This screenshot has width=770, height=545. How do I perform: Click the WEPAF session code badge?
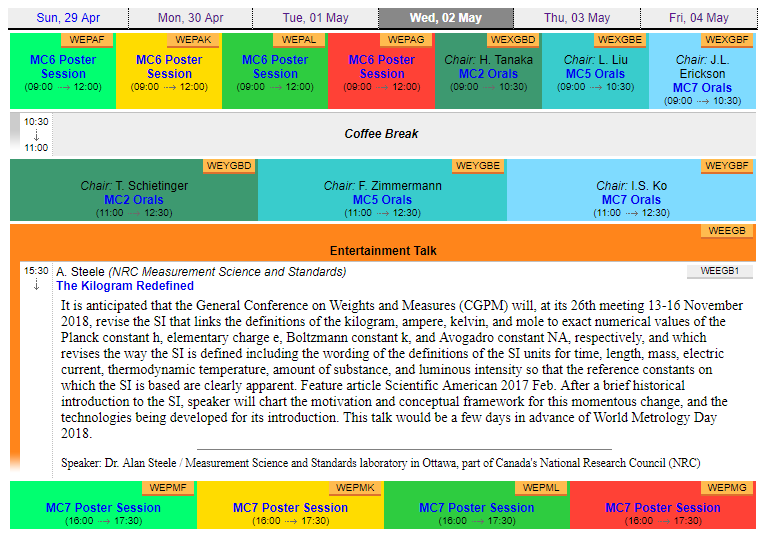(x=88, y=40)
